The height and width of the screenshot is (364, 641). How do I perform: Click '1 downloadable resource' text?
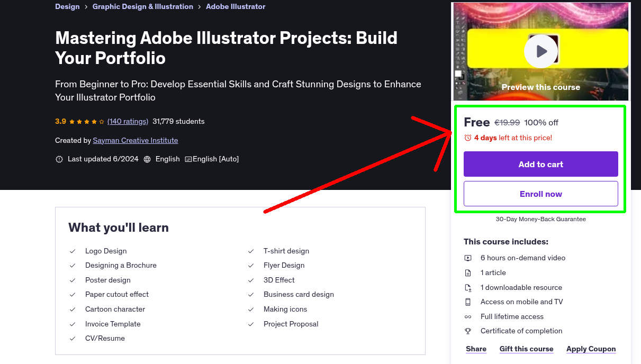[521, 288]
